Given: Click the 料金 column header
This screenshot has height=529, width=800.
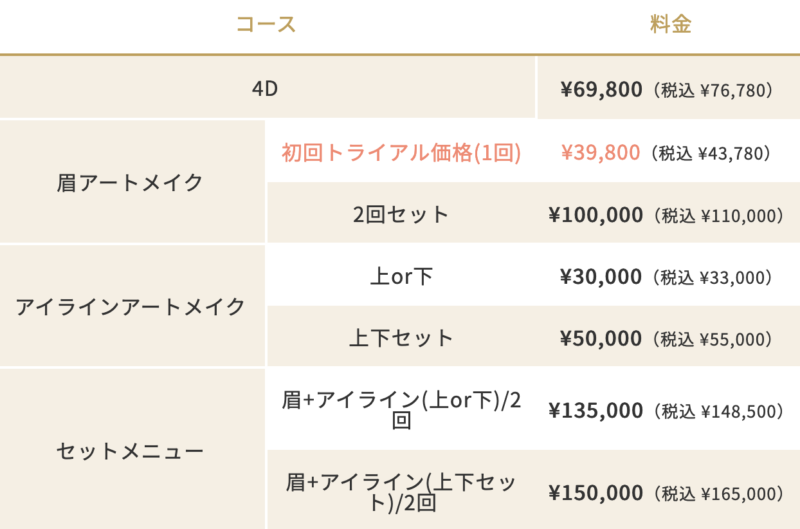Looking at the screenshot, I should coord(670,24).
